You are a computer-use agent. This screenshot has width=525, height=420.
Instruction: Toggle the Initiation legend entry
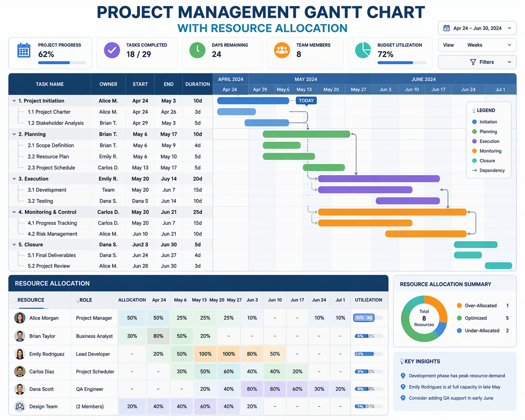click(x=485, y=122)
